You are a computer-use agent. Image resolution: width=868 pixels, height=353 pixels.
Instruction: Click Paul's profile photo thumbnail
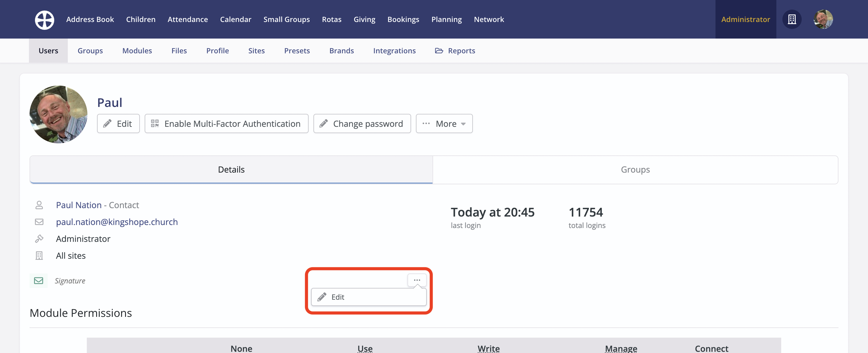(x=59, y=114)
